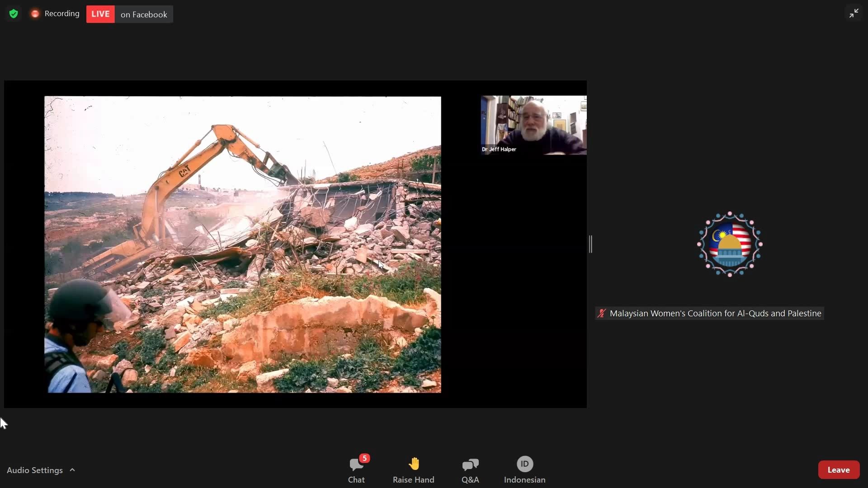Viewport: 868px width, 488px height.
Task: Click the Malaysian Women's Coalition name label
Action: click(715, 314)
